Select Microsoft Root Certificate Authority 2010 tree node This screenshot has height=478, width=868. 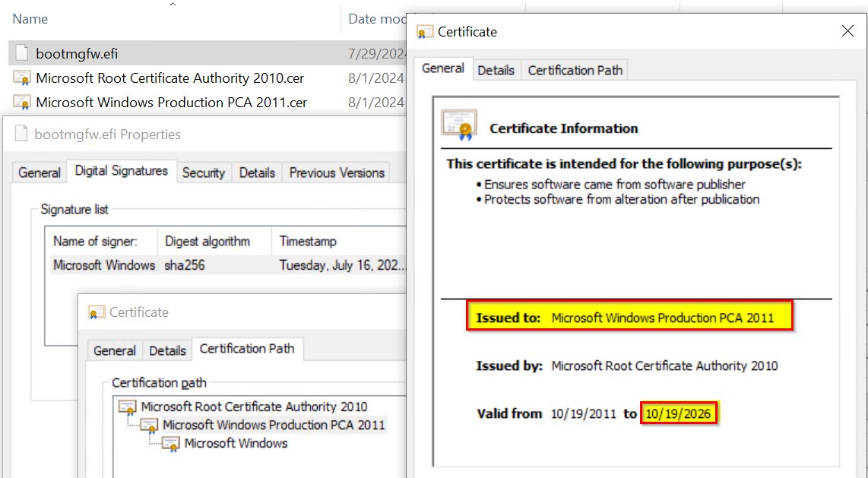point(254,407)
